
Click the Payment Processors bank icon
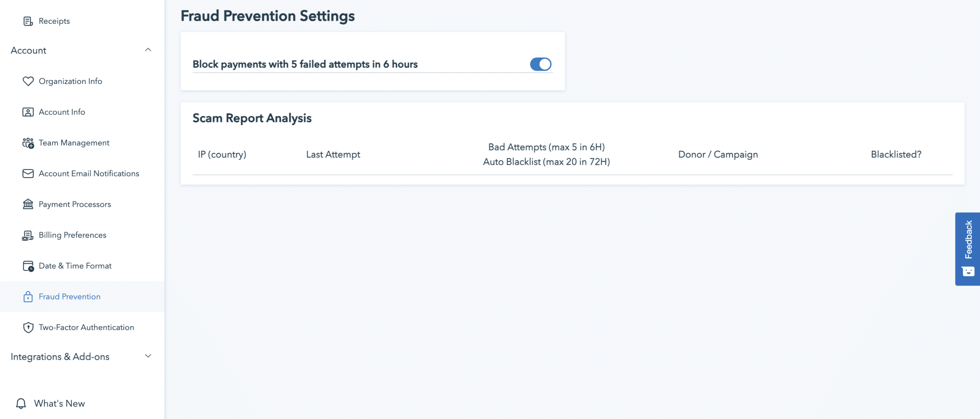(x=28, y=204)
